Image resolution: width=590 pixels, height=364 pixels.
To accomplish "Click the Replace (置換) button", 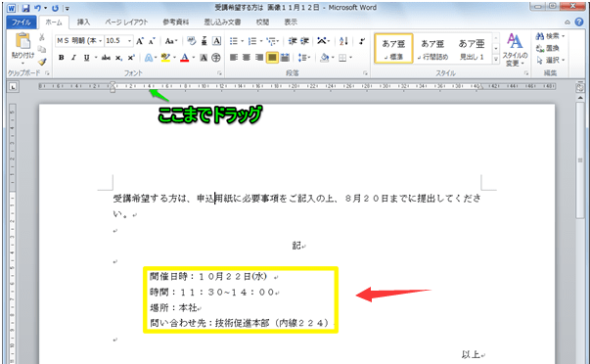I will [548, 48].
